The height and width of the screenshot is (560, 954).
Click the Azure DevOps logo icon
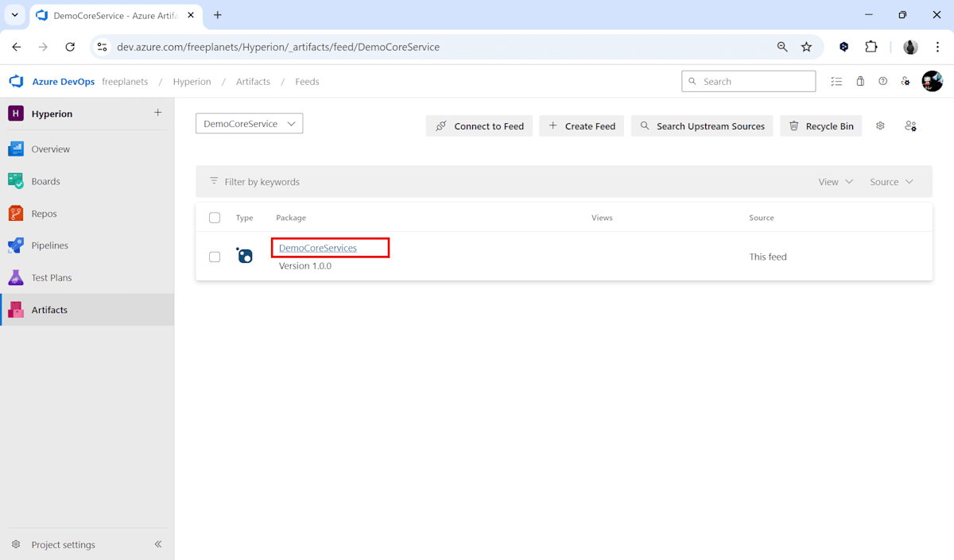(x=16, y=81)
